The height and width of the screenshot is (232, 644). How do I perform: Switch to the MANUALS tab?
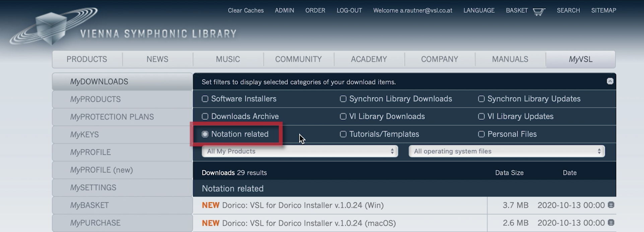[x=510, y=59]
